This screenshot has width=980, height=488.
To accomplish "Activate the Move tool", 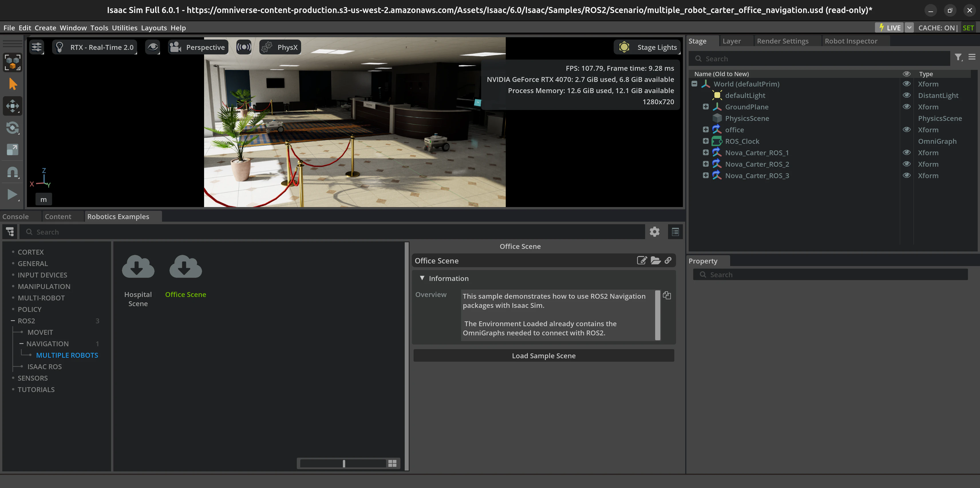I will coord(13,106).
